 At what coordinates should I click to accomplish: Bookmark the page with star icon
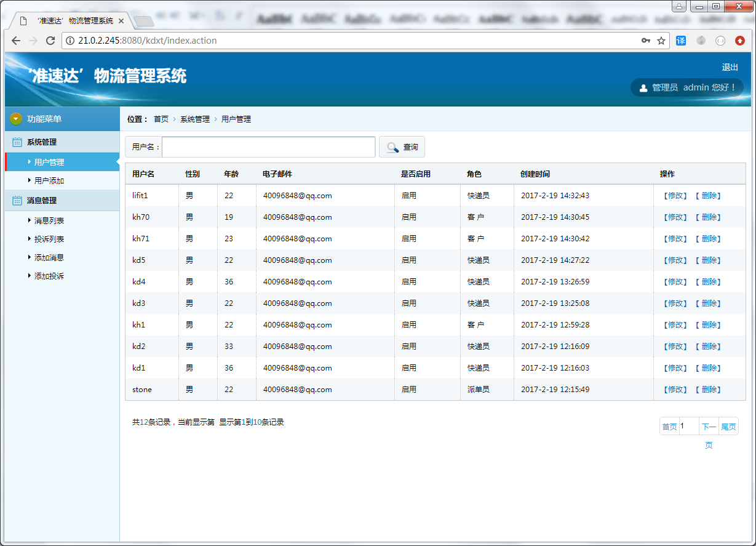pos(661,41)
